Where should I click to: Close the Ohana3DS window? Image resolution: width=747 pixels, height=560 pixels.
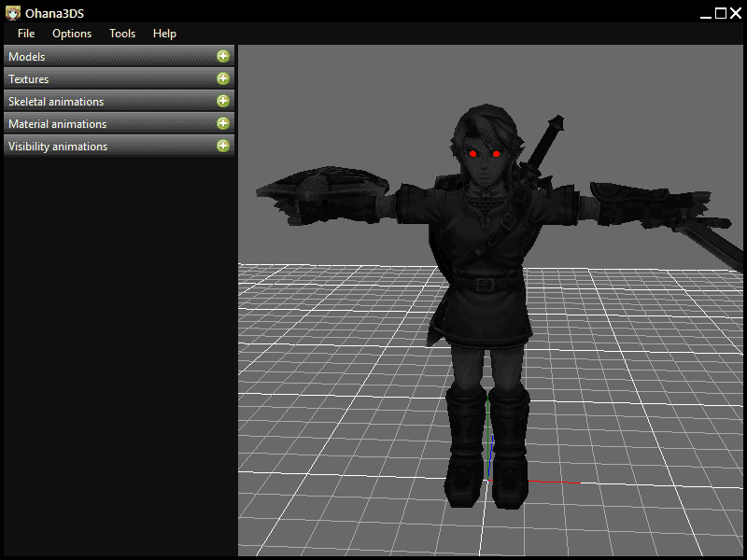(736, 13)
